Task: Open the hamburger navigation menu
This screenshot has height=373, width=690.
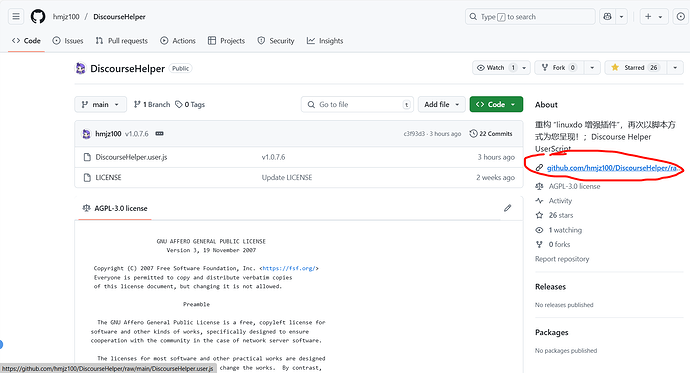Action: [16, 17]
